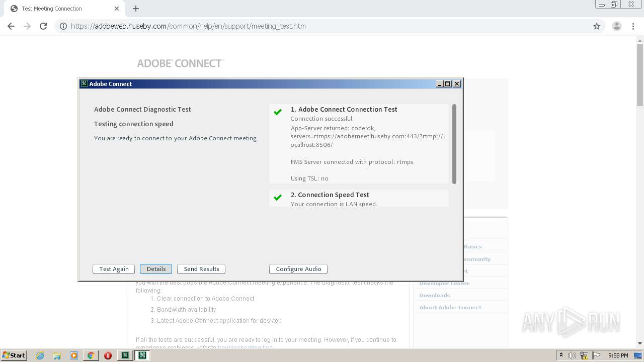Open the Action Center flag icon

[596, 355]
